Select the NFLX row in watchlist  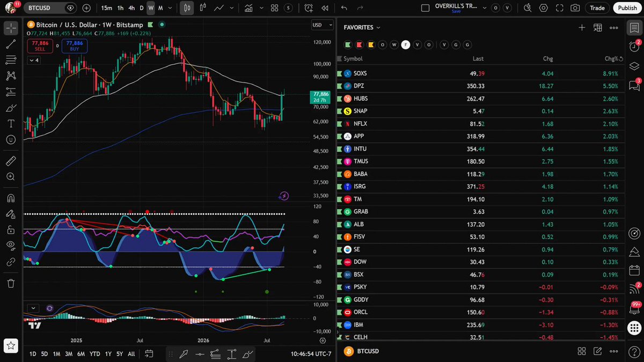(480, 123)
